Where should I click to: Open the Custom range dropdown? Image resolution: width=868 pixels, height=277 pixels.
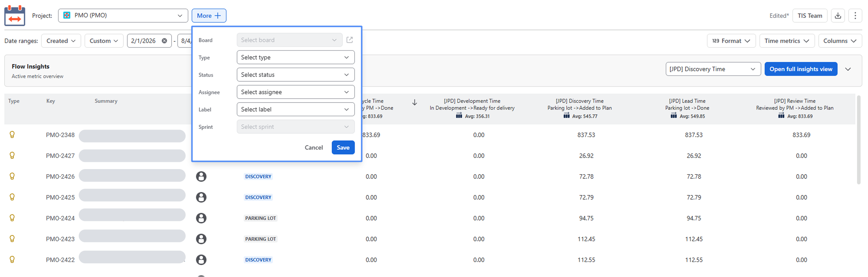coord(104,41)
